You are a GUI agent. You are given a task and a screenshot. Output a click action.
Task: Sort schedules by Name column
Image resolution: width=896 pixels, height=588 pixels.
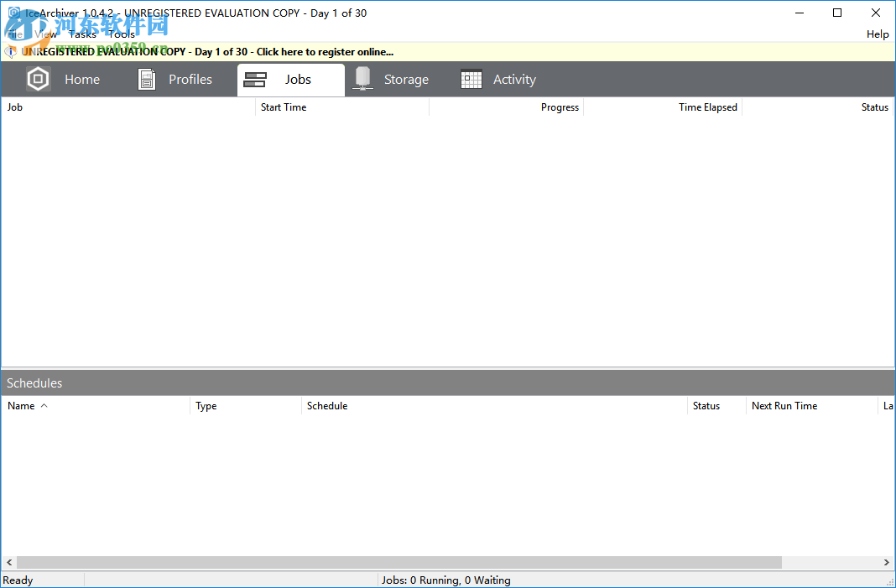pos(96,406)
